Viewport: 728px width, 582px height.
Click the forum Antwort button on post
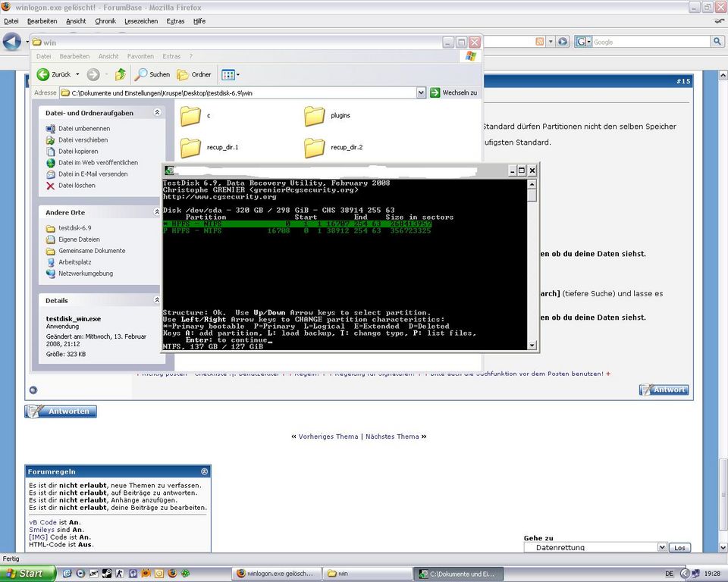664,390
